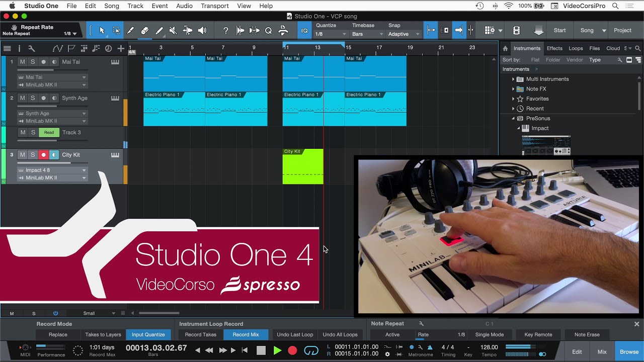Screen dimensions: 644x362
Task: Open Impact 4 8 instrument dropdown
Action: click(53, 170)
